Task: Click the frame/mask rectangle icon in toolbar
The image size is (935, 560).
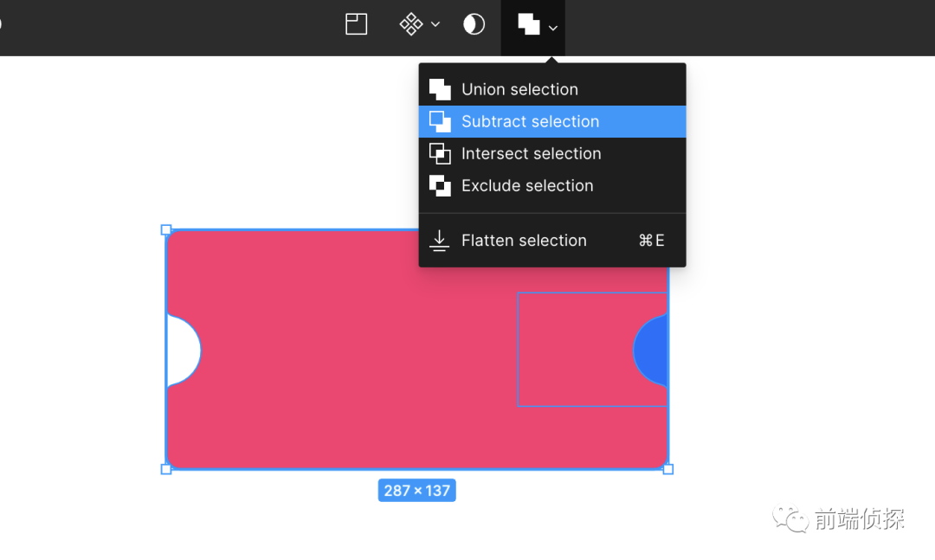Action: (x=356, y=24)
